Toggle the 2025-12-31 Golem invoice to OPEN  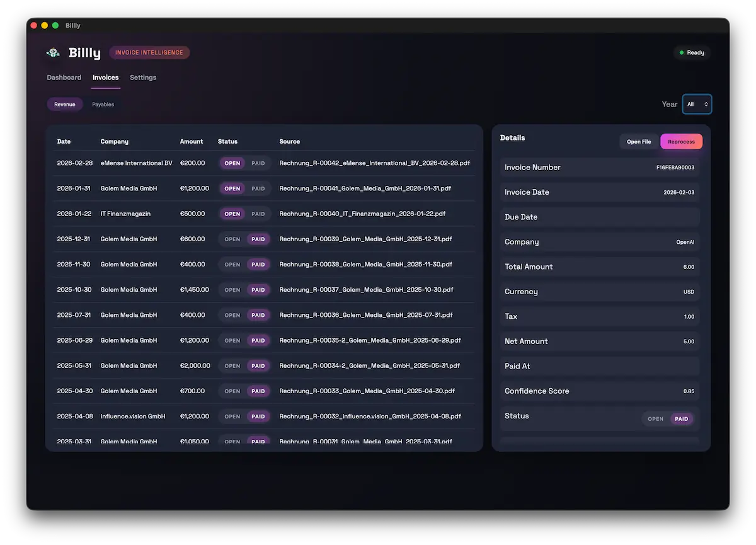(x=232, y=239)
